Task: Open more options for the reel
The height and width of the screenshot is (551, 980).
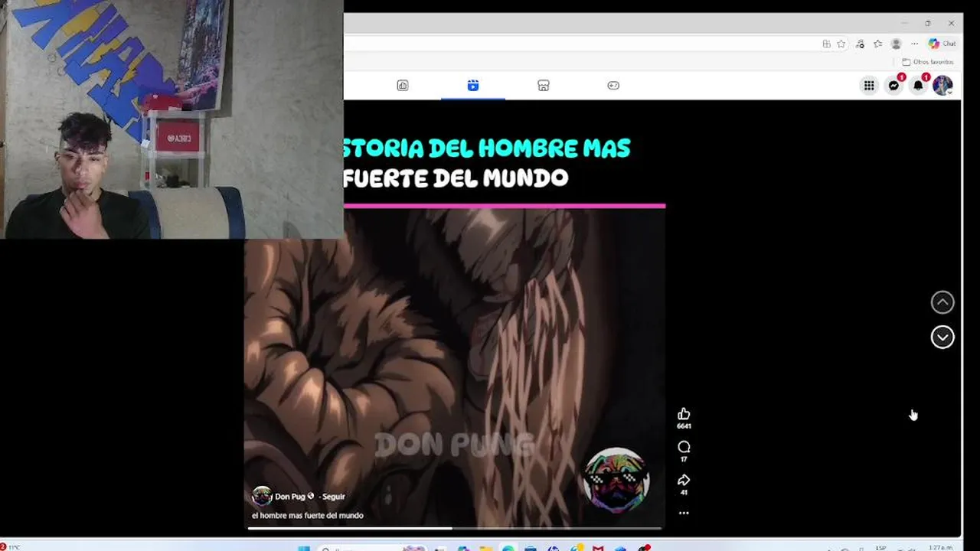Action: pos(684,513)
